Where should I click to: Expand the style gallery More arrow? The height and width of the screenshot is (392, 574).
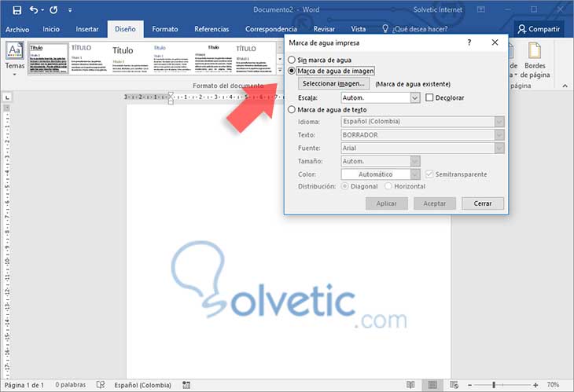(280, 69)
